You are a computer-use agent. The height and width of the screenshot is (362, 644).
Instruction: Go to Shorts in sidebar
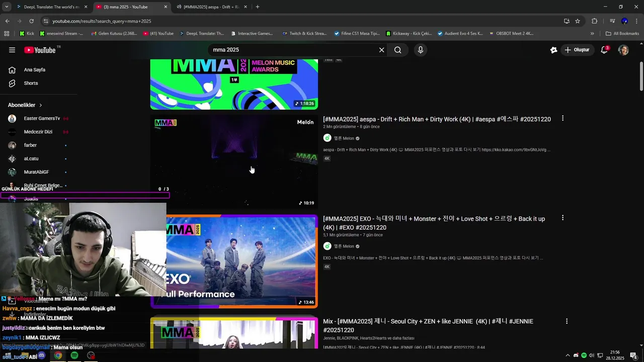[x=31, y=83]
